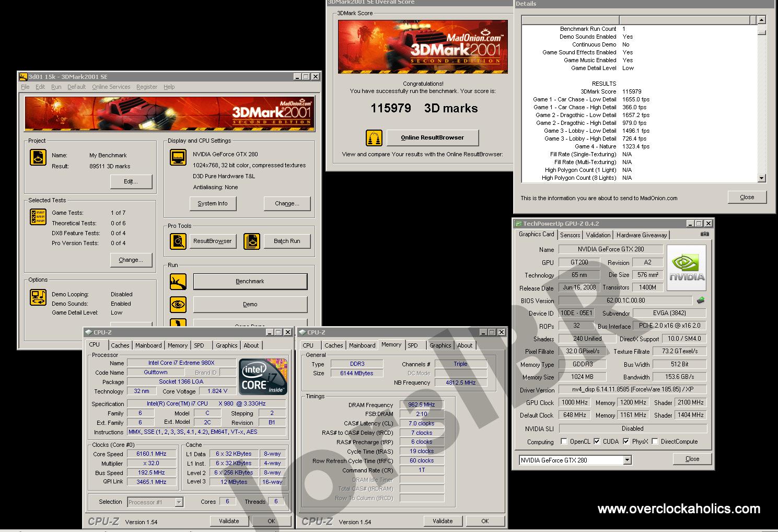Viewport: 778px width, 532px height.
Task: Open the GPU selection dropdown in GPU-Z
Action: click(x=628, y=460)
